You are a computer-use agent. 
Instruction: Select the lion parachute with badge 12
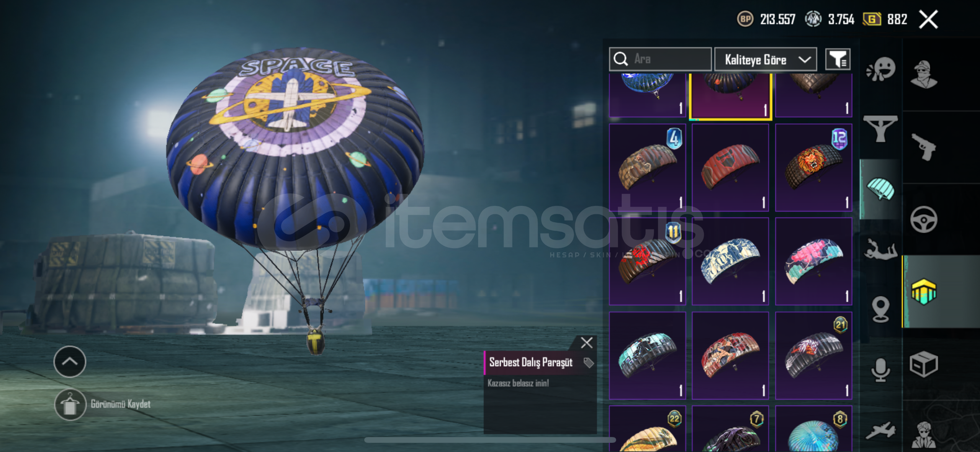click(813, 167)
